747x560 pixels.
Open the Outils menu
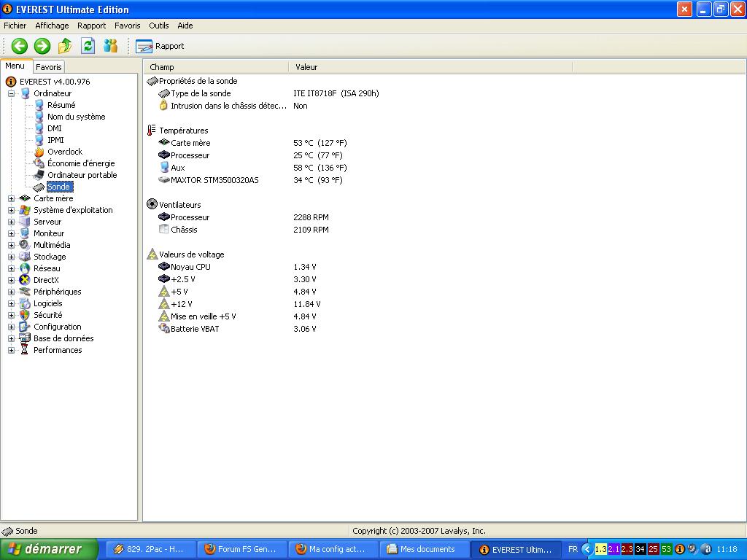click(x=158, y=26)
